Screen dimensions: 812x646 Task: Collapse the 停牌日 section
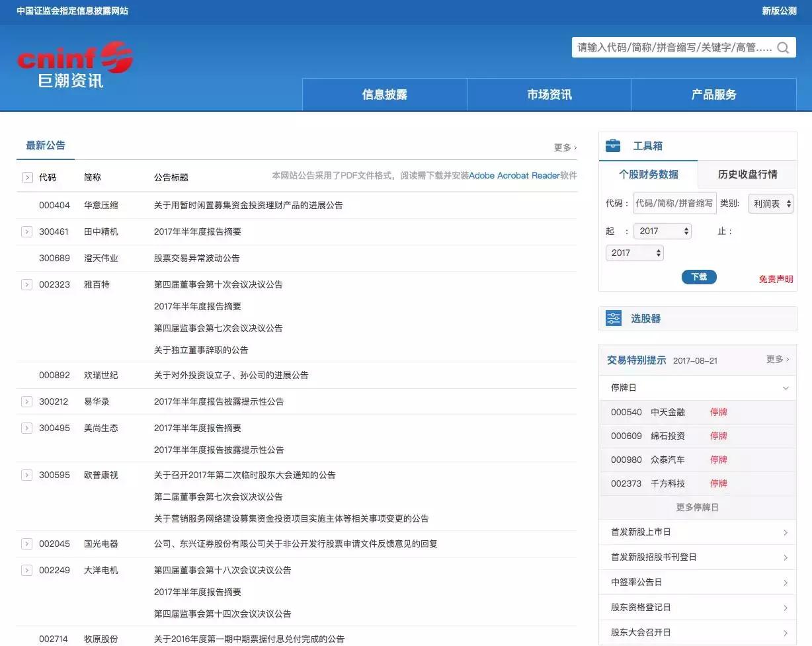[786, 388]
